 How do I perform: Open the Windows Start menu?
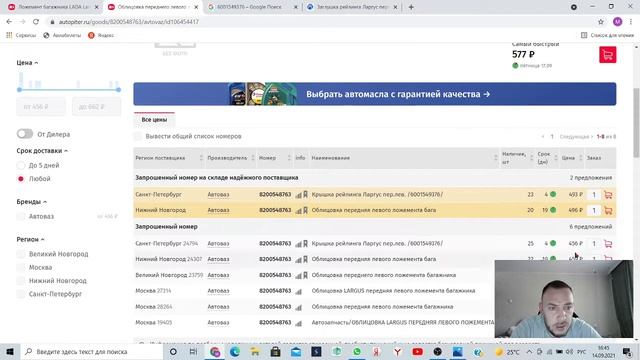coord(10,351)
